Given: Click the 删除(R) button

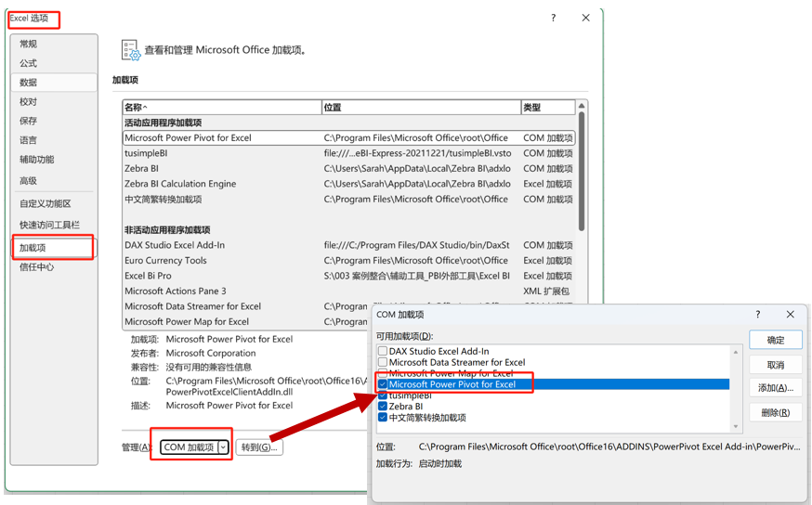Looking at the screenshot, I should [775, 412].
